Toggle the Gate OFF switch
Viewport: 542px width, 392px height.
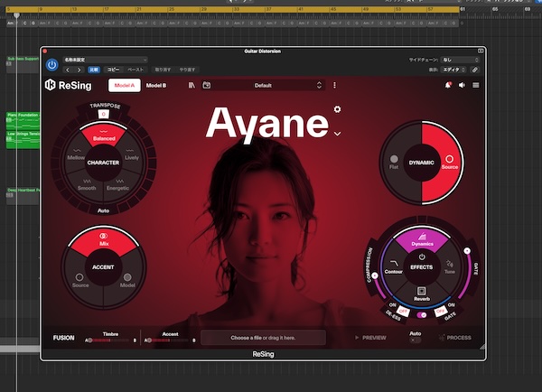pyautogui.click(x=440, y=311)
